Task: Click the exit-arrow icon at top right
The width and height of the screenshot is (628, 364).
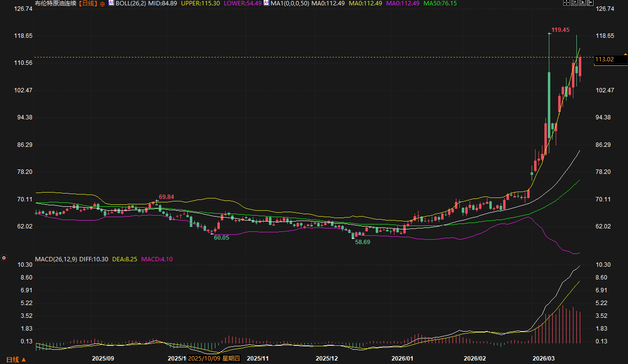Action: click(590, 3)
